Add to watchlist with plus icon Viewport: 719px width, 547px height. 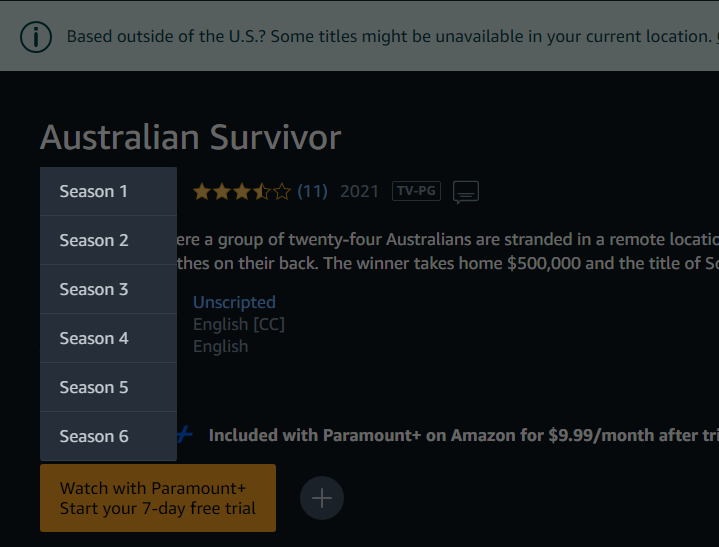(322, 498)
